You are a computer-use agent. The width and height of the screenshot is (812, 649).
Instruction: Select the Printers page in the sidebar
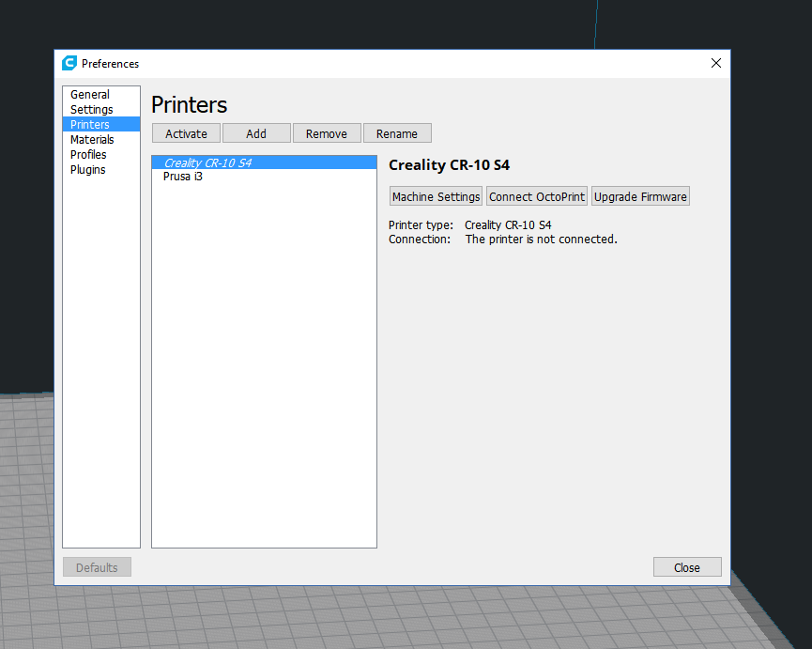point(101,124)
